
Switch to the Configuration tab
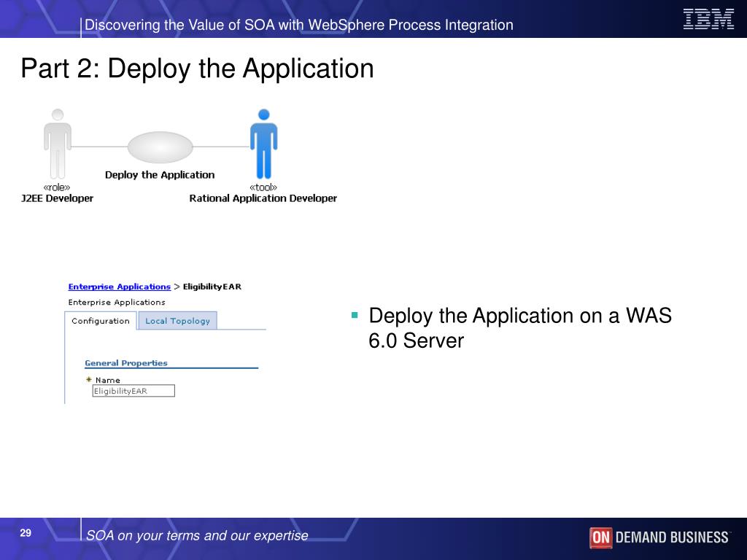(101, 321)
